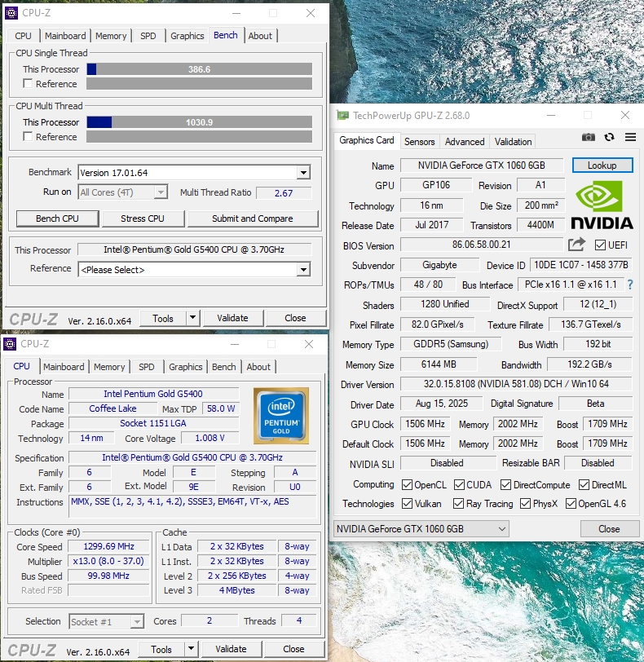
Task: Click the GPU-Z screenshot camera icon
Action: point(588,138)
